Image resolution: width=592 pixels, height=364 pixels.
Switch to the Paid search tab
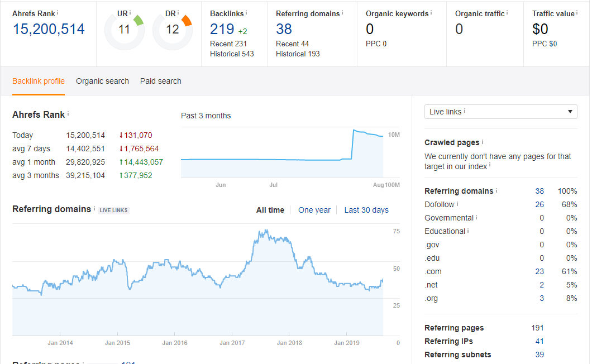click(x=160, y=81)
